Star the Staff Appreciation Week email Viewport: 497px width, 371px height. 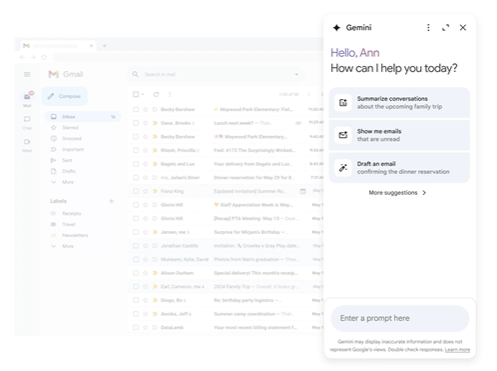click(145, 205)
